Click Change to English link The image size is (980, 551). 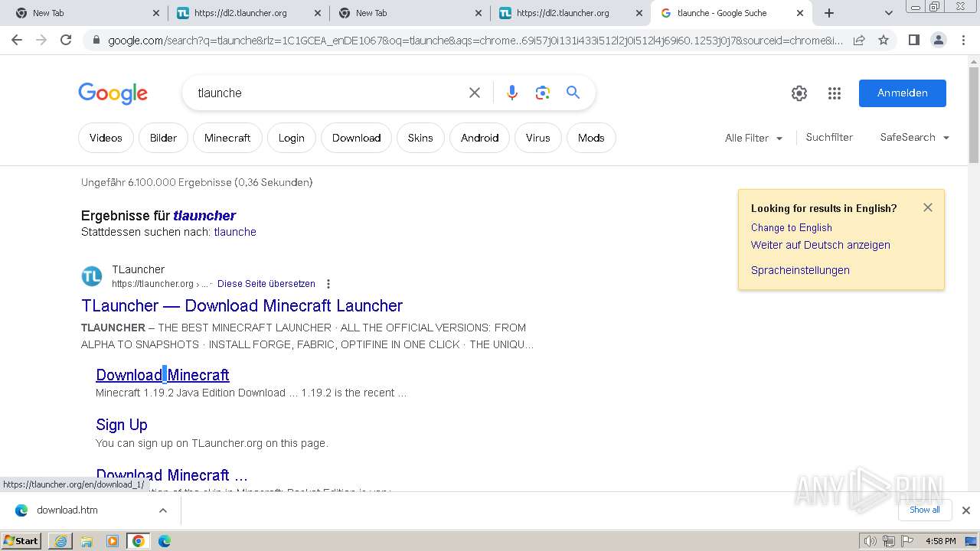[x=792, y=228]
